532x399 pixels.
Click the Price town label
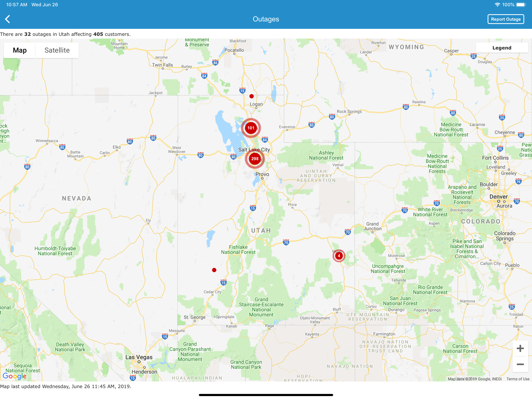click(x=292, y=205)
